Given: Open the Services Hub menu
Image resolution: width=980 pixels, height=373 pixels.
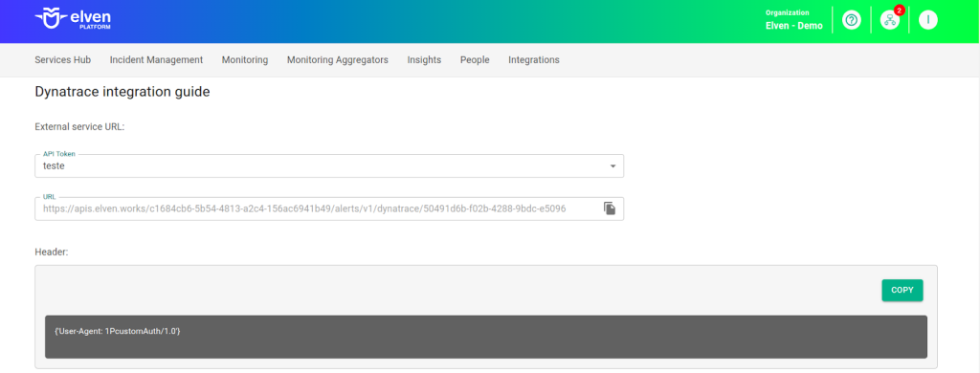Looking at the screenshot, I should pyautogui.click(x=62, y=60).
